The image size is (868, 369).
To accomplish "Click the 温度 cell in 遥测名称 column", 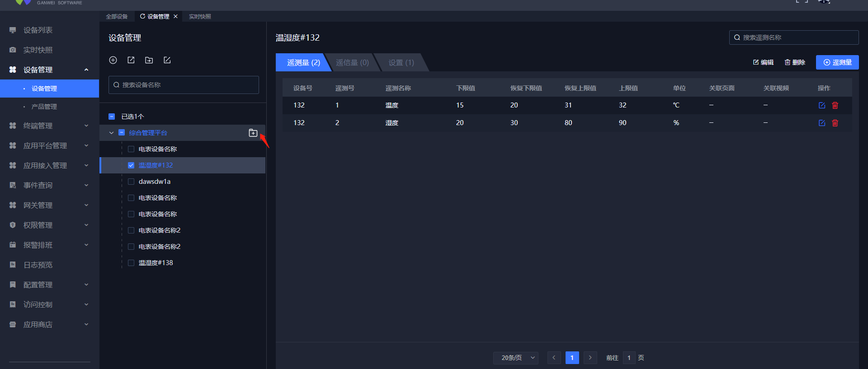I will 392,105.
